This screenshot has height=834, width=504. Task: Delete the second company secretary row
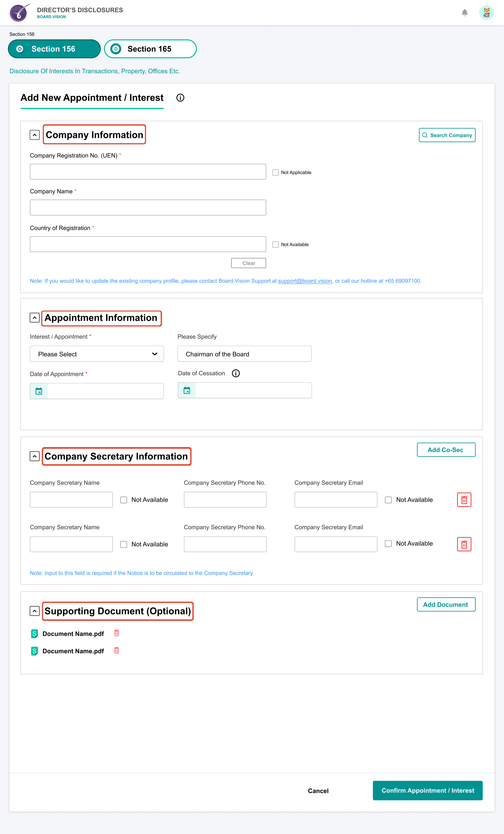[464, 544]
